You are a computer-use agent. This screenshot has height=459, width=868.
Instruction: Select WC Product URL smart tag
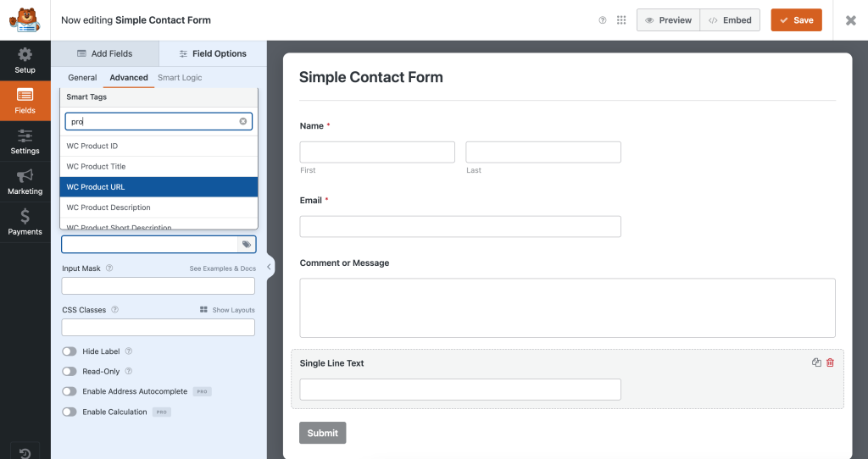159,187
